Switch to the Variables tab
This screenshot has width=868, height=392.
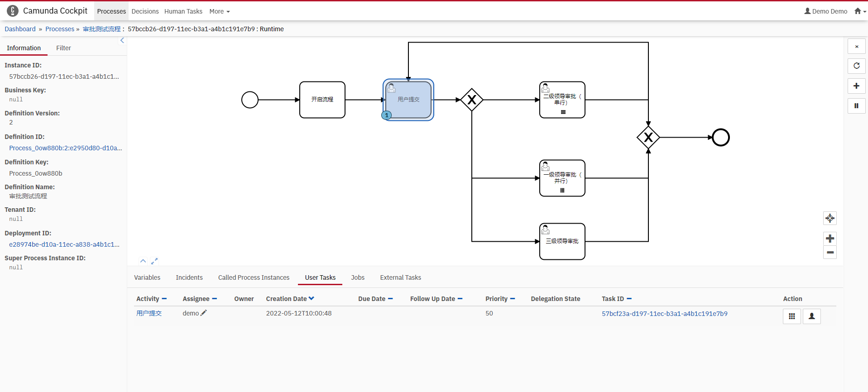click(147, 277)
